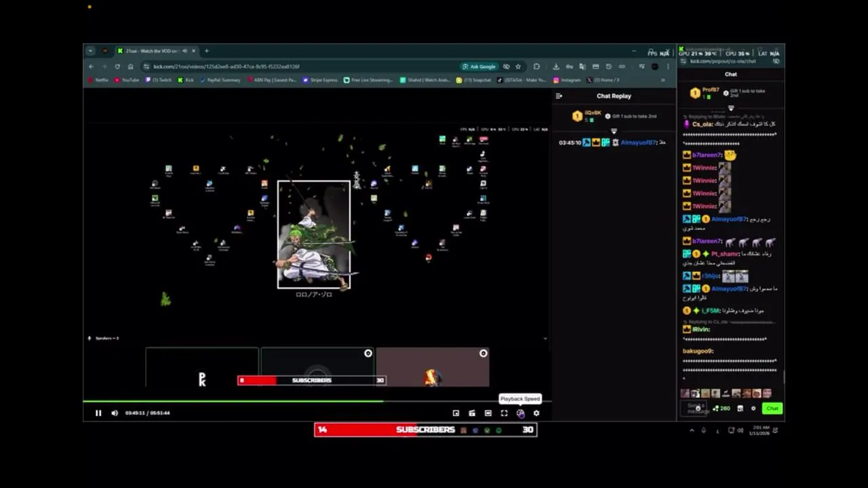Image resolution: width=868 pixels, height=488 pixels.
Task: Open the popout chat shop icon
Action: [x=740, y=408]
